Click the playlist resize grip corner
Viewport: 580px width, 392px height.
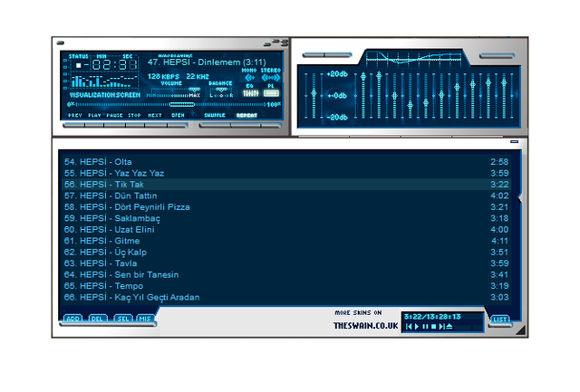coord(521,330)
